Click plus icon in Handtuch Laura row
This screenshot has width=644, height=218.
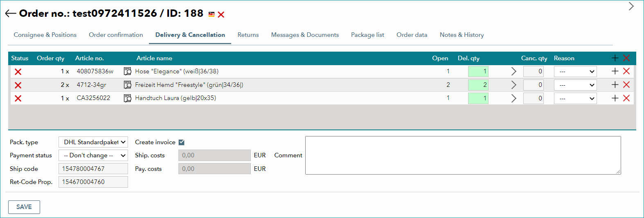[615, 98]
